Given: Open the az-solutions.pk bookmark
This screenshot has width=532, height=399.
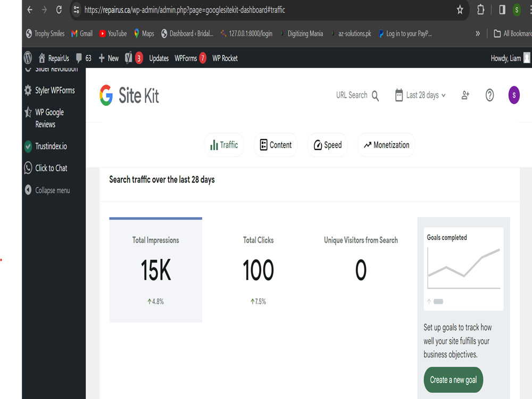Looking at the screenshot, I should pyautogui.click(x=351, y=34).
